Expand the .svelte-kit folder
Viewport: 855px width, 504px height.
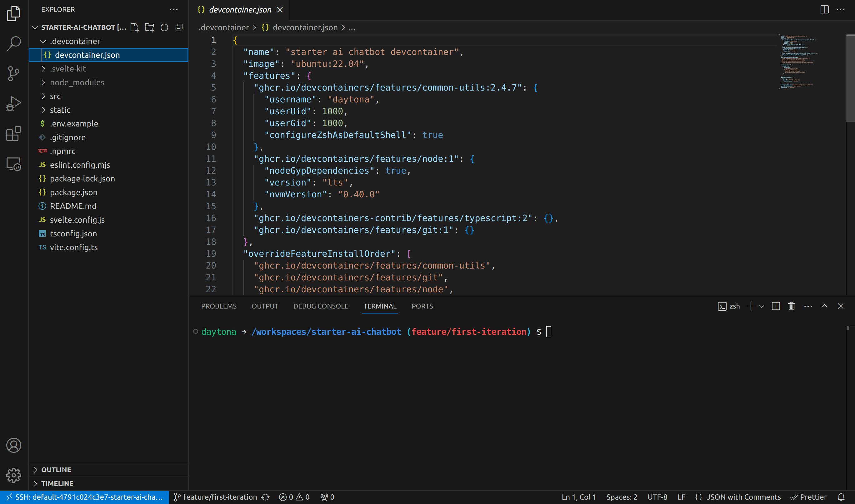pyautogui.click(x=108, y=69)
